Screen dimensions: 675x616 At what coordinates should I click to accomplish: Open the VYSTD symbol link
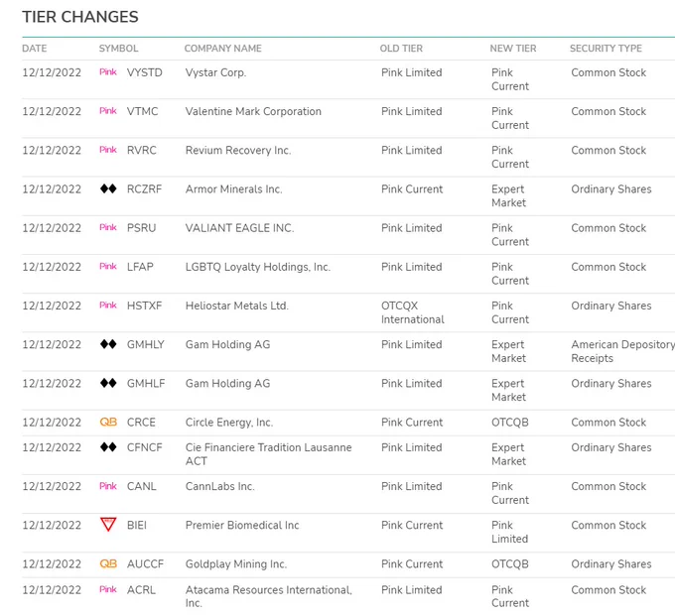click(x=145, y=72)
